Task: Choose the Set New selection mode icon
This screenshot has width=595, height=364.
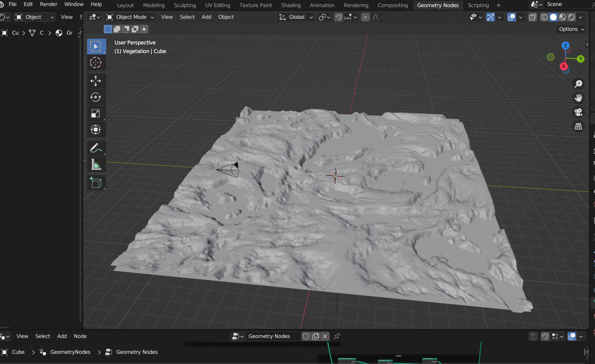Action: 108,29
